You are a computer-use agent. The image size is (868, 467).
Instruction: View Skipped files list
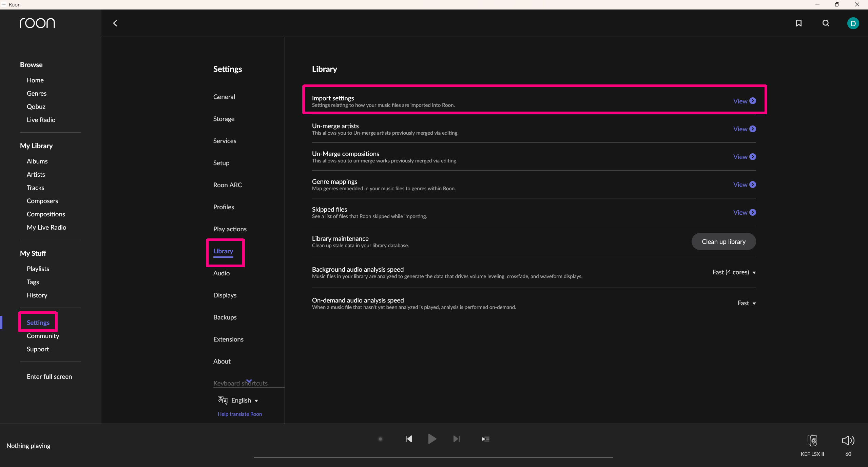click(x=744, y=212)
